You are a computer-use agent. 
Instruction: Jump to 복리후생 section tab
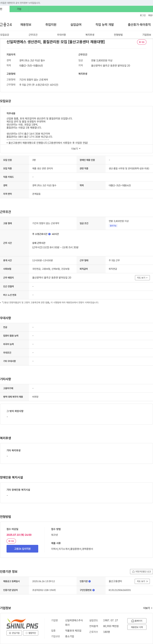tap(90, 35)
